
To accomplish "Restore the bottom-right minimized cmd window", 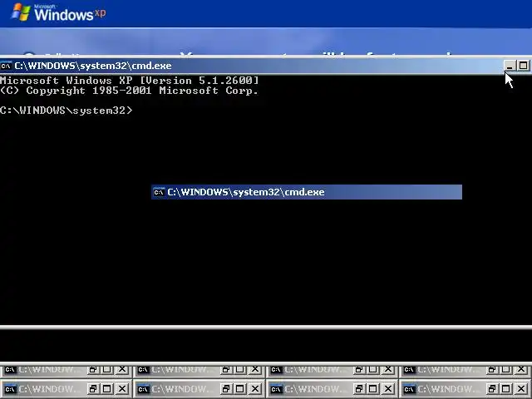I will pyautogui.click(x=492, y=388).
